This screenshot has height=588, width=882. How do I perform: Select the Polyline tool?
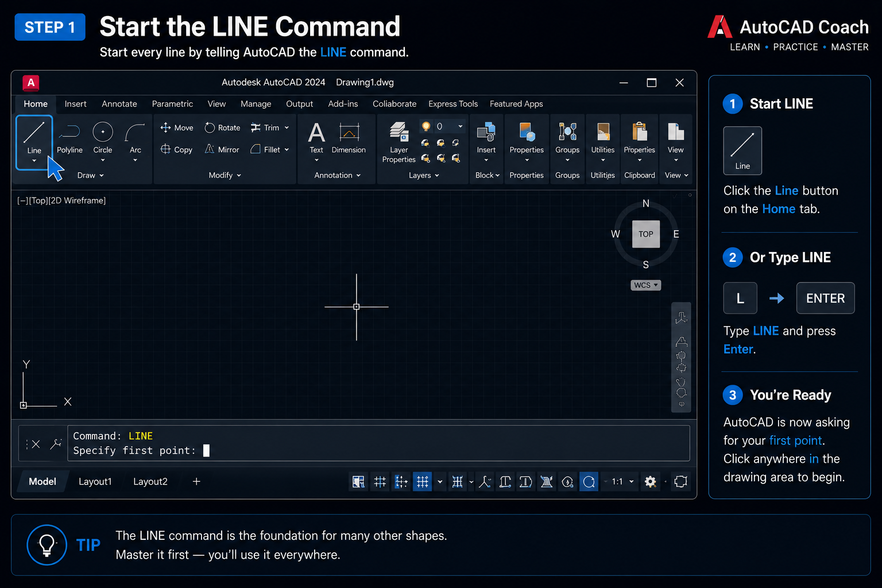click(x=69, y=138)
